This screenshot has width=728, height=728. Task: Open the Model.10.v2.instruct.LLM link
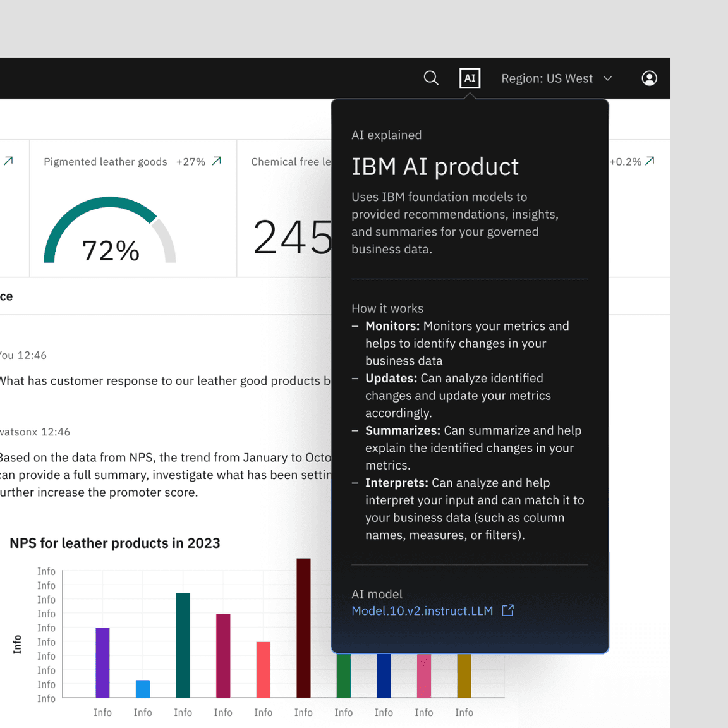[422, 610]
